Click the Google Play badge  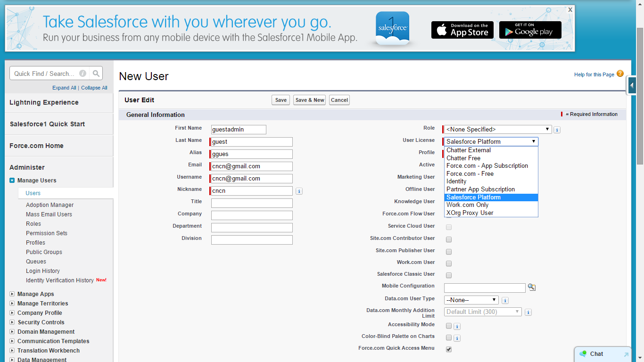530,30
